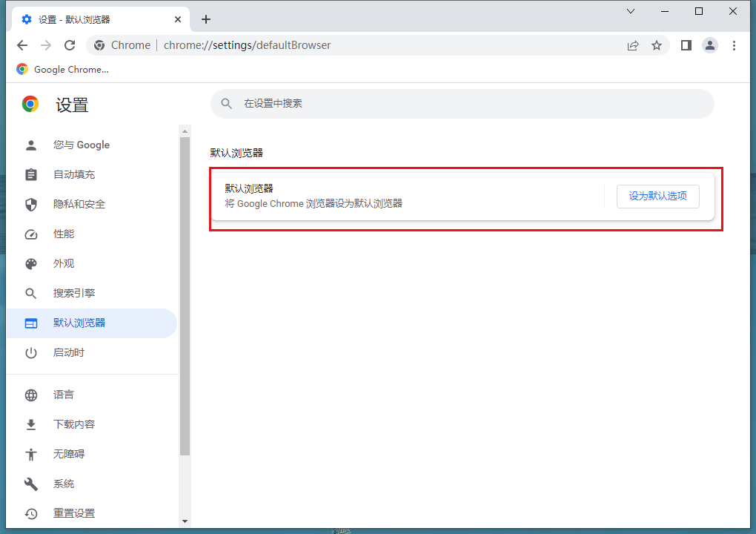
Task: Click the palette icon beside 外观
Action: [x=31, y=264]
